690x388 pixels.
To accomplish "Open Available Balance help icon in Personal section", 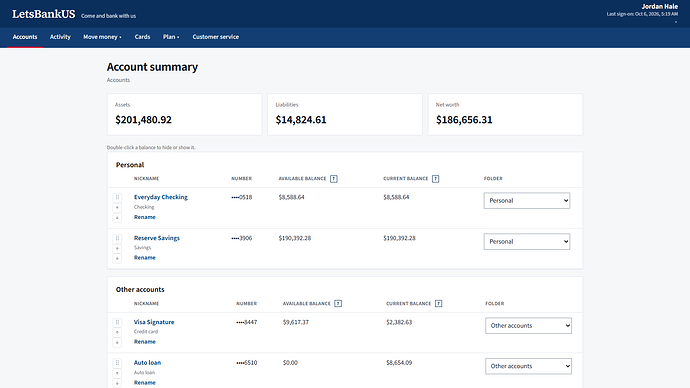I will pos(334,179).
